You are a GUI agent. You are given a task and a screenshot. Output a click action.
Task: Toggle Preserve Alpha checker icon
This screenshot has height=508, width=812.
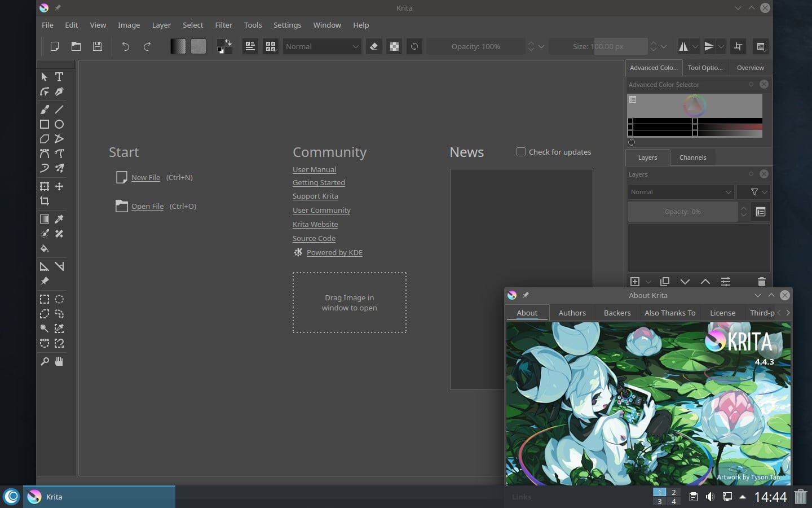pos(394,46)
